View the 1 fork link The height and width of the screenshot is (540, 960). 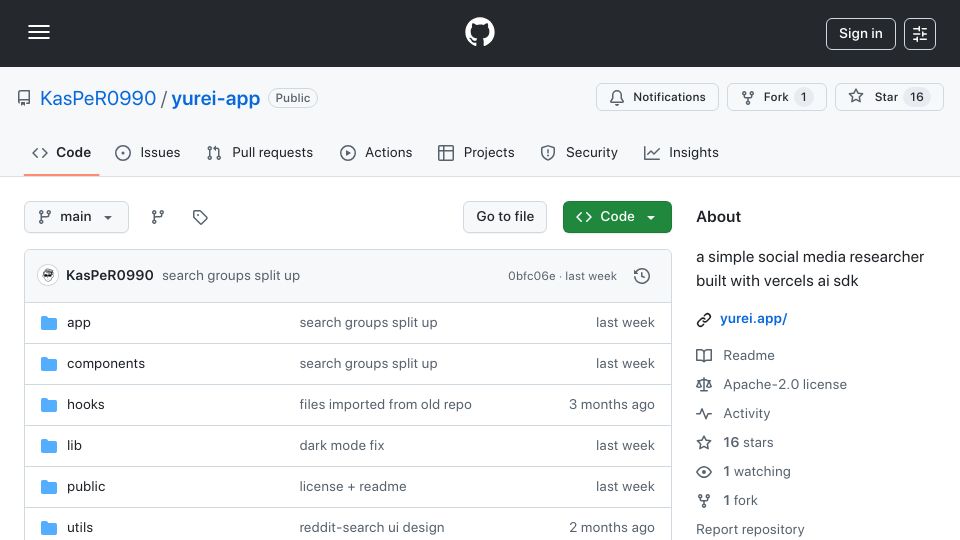[x=740, y=501]
